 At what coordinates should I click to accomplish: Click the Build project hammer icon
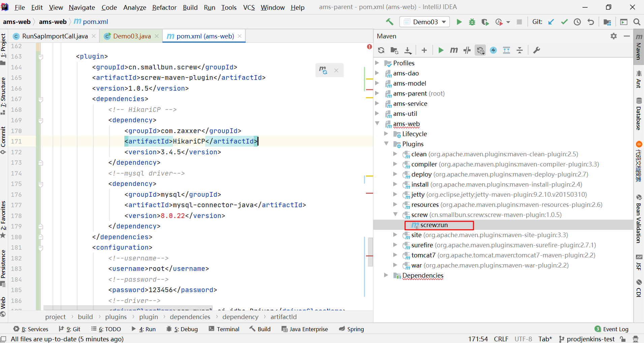390,22
